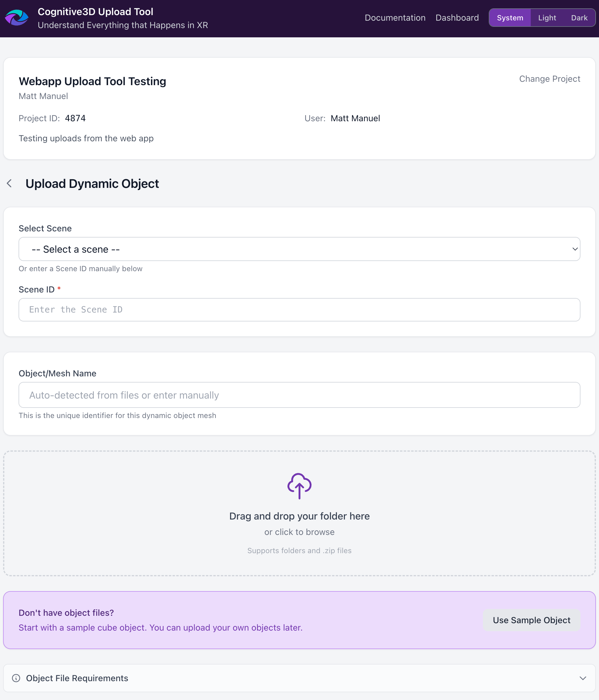599x700 pixels.
Task: Switch the theme to Light
Action: coord(546,18)
